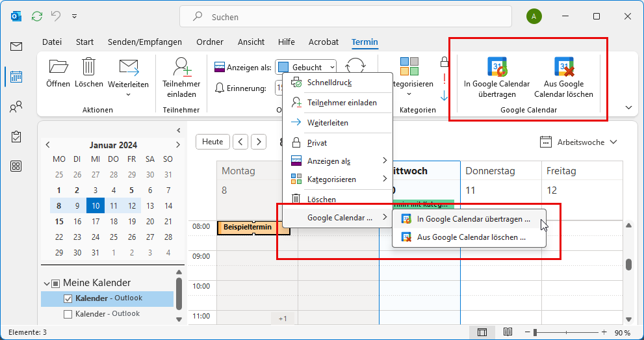Open the Tasks view in left sidebar

(16, 137)
